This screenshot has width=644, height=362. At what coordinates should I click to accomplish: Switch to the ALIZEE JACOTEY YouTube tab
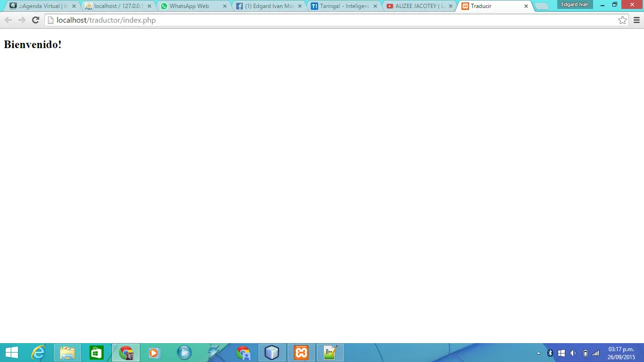pos(419,6)
